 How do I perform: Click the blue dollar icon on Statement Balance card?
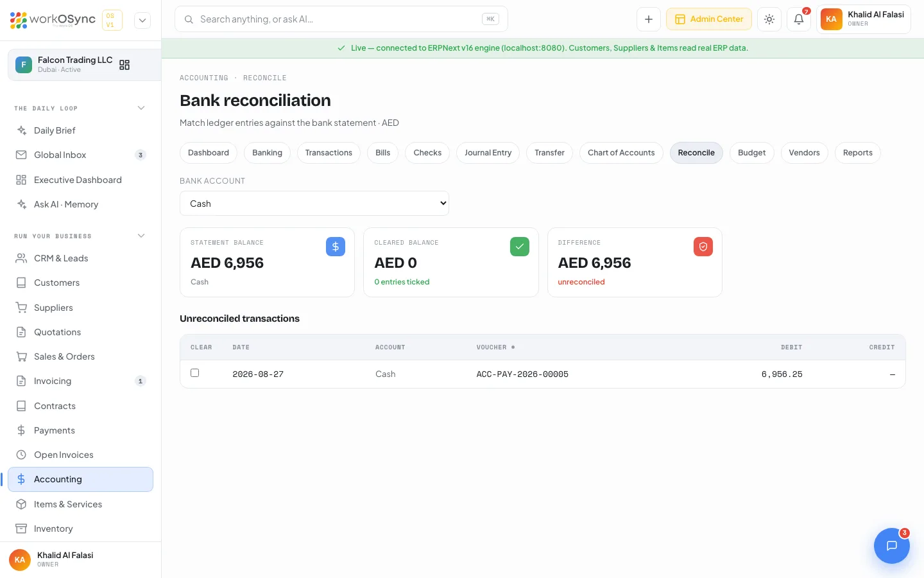pos(336,247)
